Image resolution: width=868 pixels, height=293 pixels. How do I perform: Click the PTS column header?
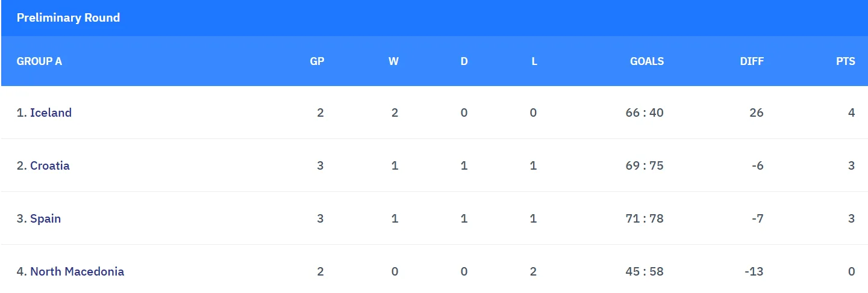[x=845, y=61]
